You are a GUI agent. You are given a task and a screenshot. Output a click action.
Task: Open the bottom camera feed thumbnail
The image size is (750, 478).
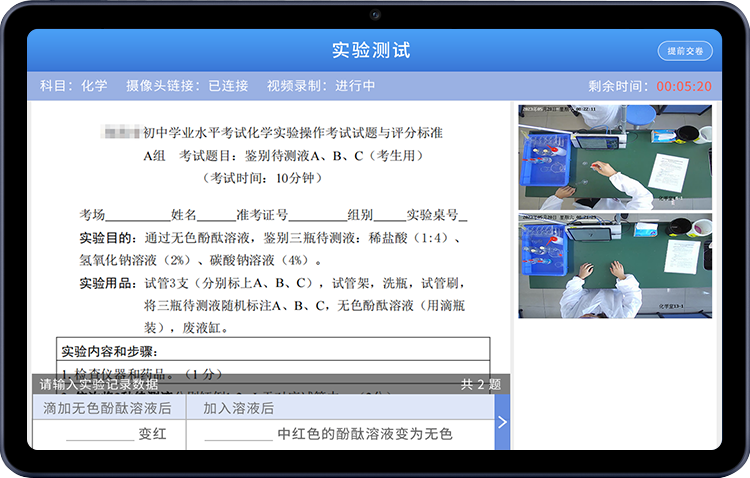[x=615, y=266]
